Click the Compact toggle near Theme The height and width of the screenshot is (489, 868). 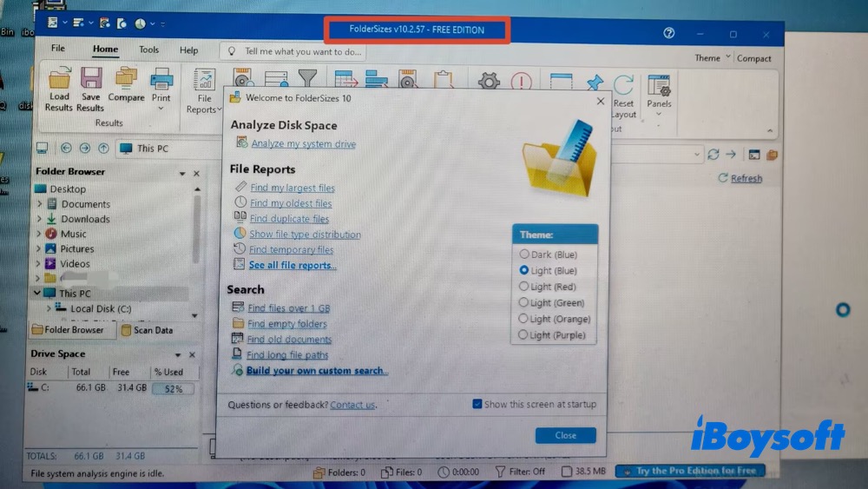coord(753,58)
